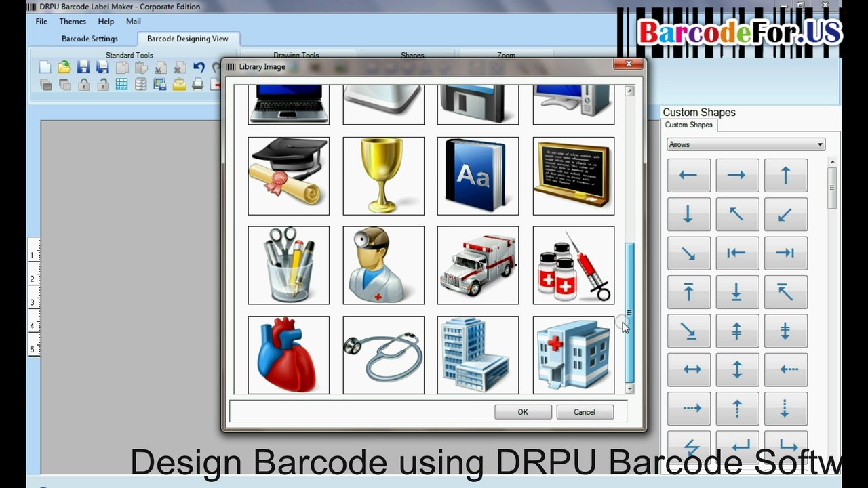Click the database icon in Standard Tools
The height and width of the screenshot is (488, 868).
[x=141, y=85]
